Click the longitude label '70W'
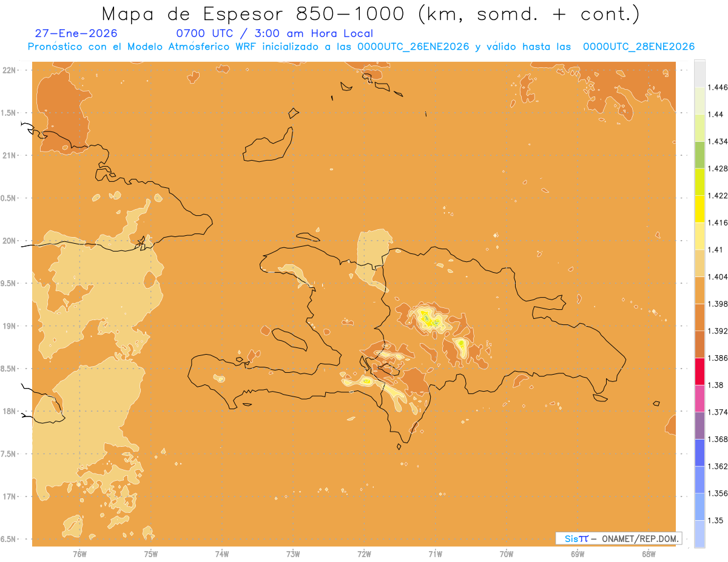 507,554
